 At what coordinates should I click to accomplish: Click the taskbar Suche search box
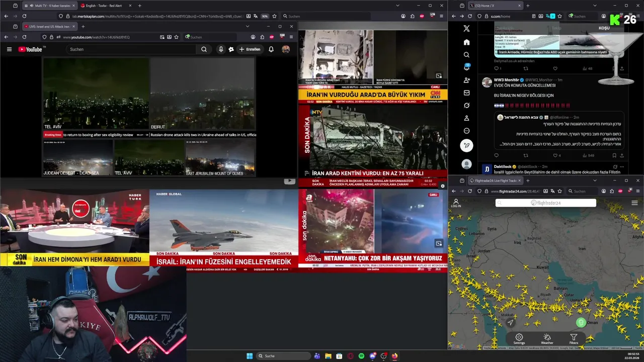283,356
